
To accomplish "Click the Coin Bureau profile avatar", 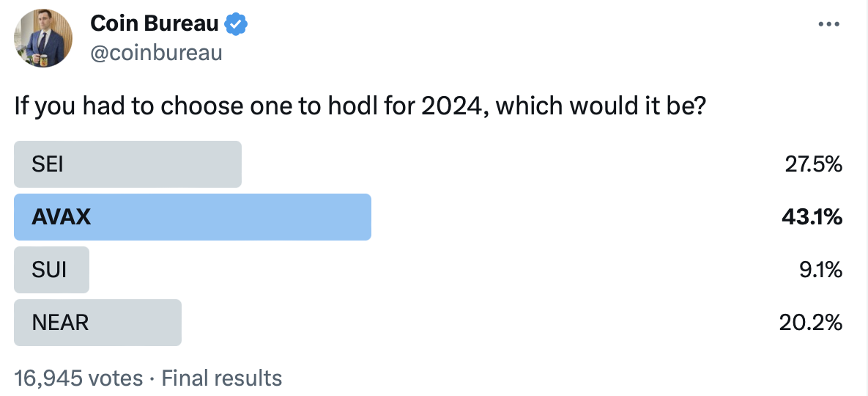I will pyautogui.click(x=42, y=38).
